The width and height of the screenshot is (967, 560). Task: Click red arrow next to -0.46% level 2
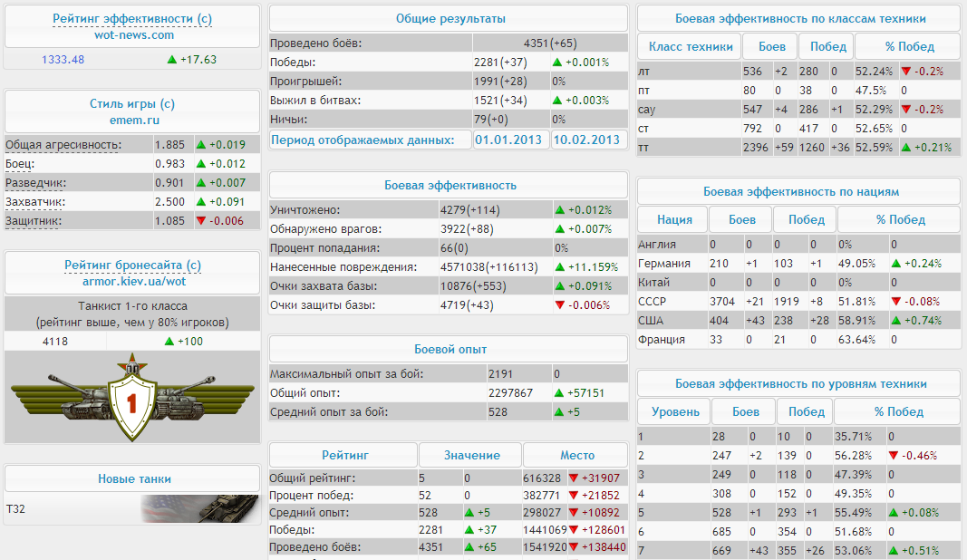coord(893,456)
